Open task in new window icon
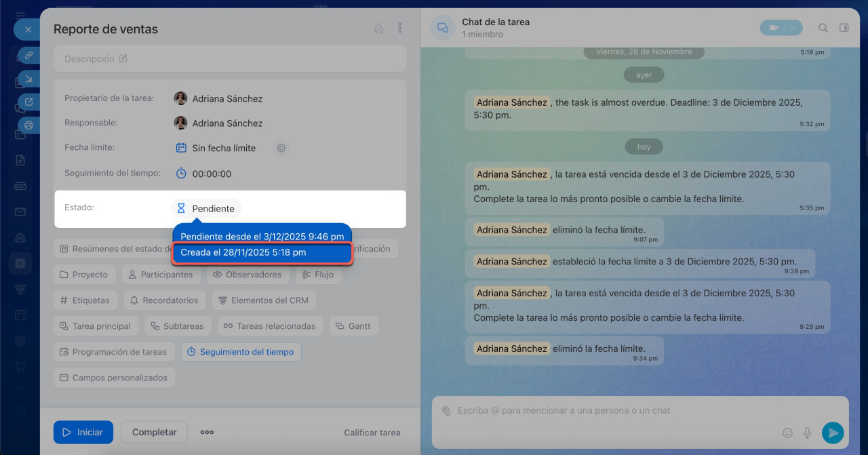The image size is (868, 455). (x=28, y=102)
